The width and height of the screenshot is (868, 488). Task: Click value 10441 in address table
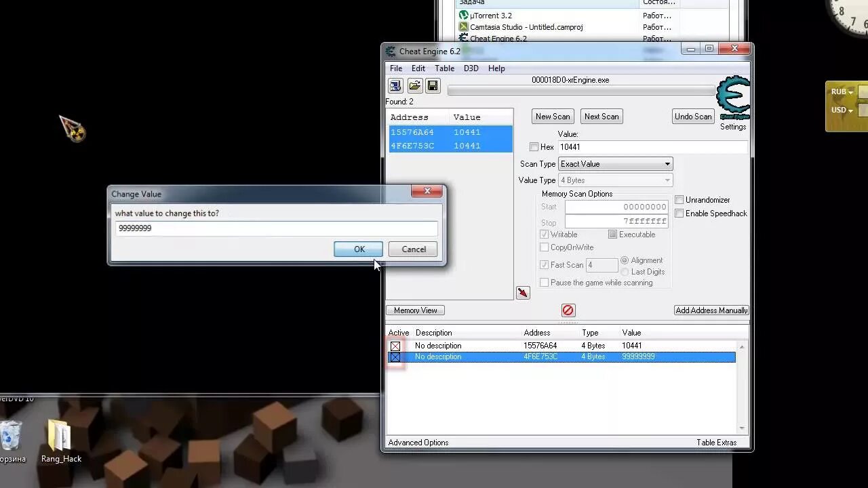[x=631, y=346]
